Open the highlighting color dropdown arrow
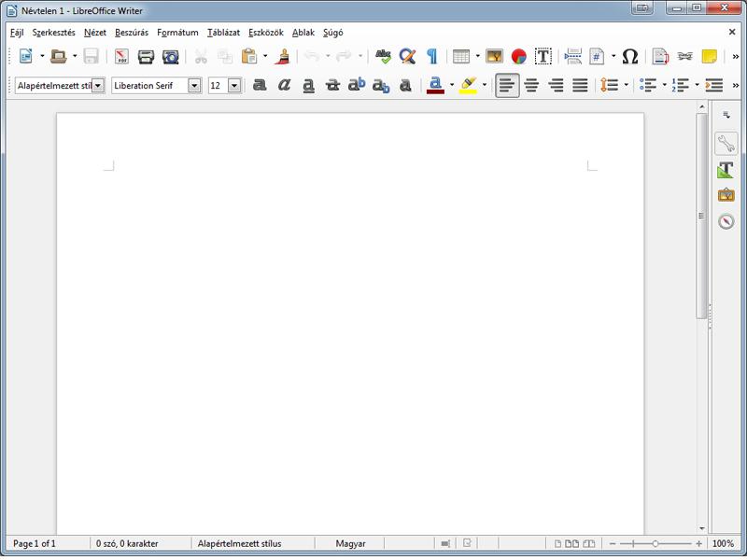Viewport: 747px width, 560px height. pyautogui.click(x=484, y=85)
